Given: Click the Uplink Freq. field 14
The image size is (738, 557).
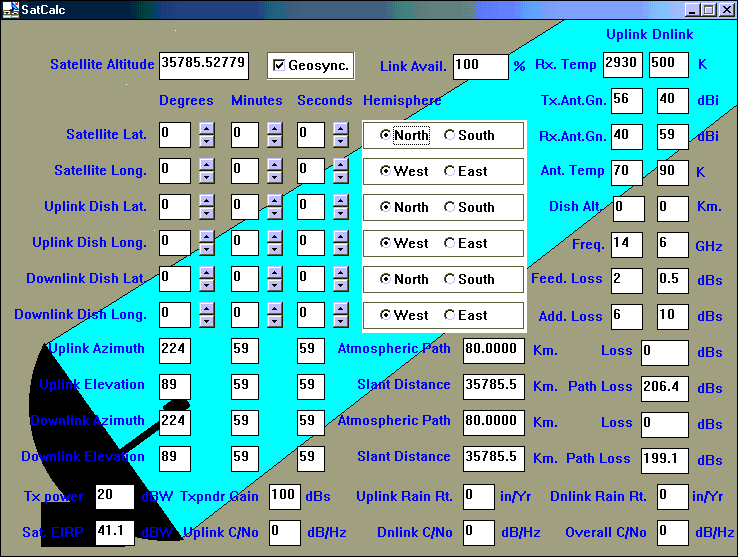Looking at the screenshot, I should [627, 245].
